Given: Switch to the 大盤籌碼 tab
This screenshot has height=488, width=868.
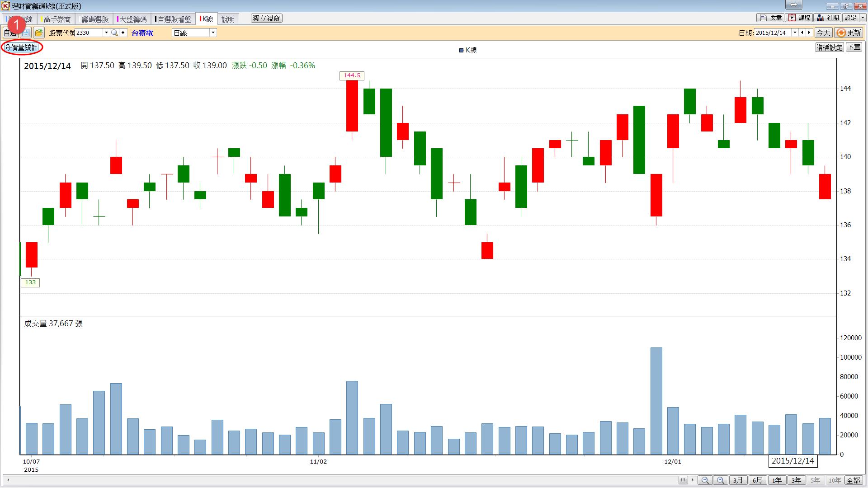Looking at the screenshot, I should click(132, 19).
